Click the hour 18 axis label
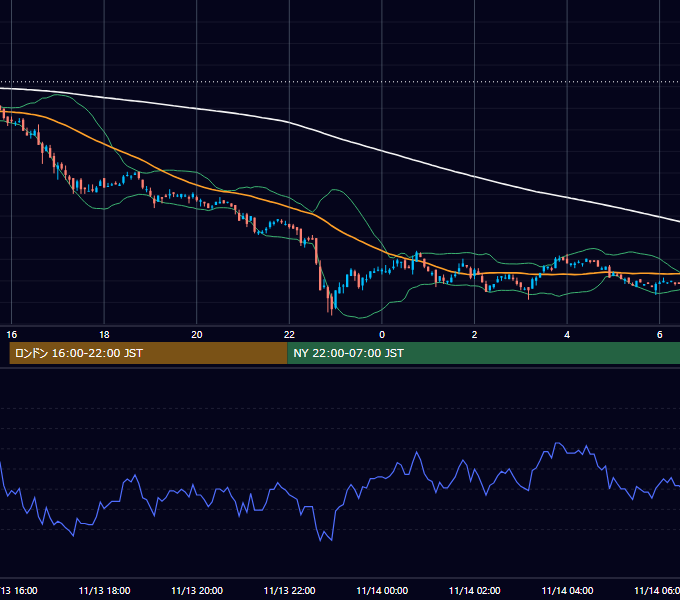The width and height of the screenshot is (680, 600). [104, 335]
